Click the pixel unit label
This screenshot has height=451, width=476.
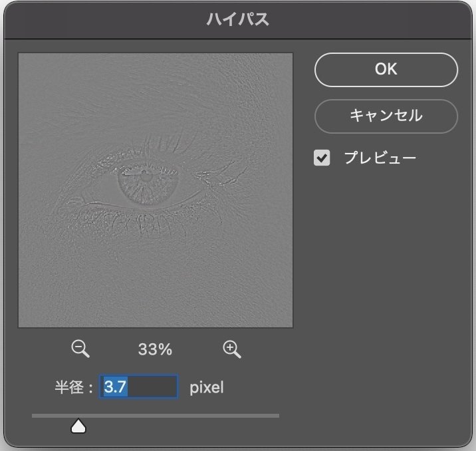click(x=207, y=388)
